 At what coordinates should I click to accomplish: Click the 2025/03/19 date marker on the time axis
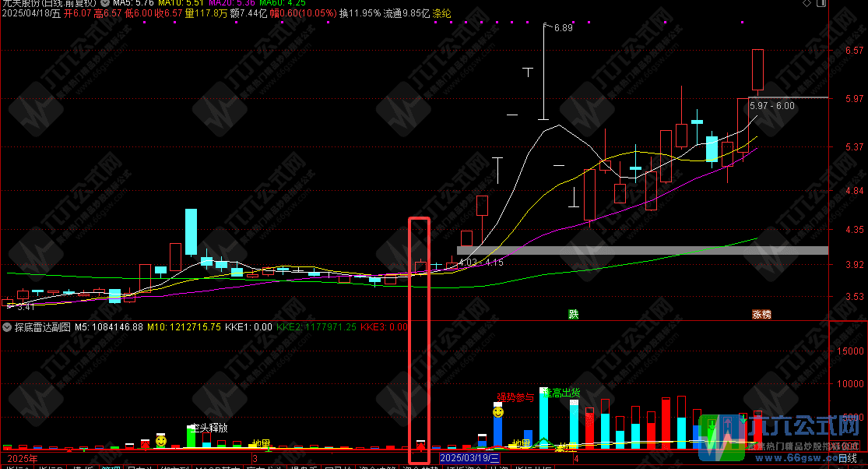point(471,458)
